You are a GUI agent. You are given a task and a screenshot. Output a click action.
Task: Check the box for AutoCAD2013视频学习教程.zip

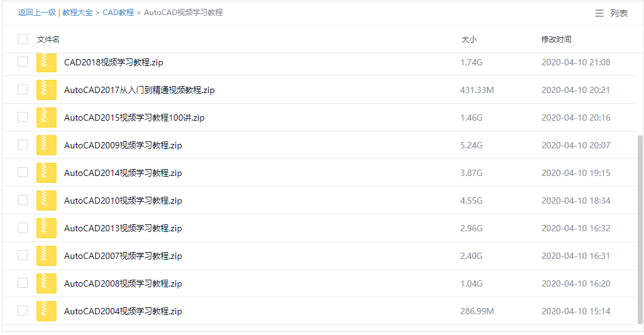(23, 228)
